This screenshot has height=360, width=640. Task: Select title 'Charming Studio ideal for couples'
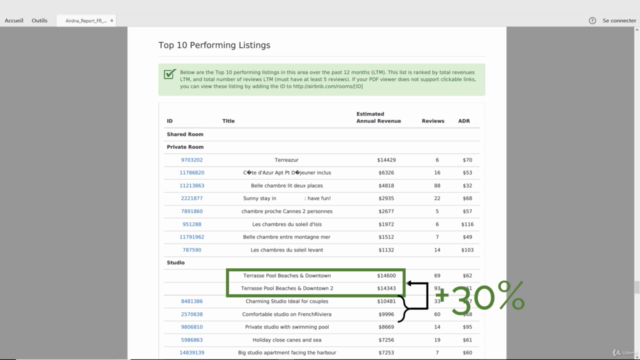287,301
